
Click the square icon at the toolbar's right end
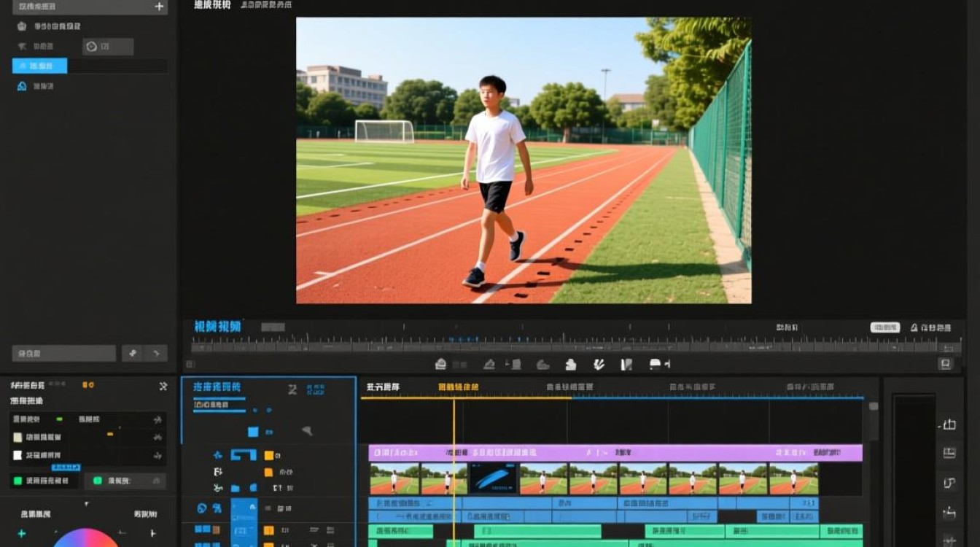coord(946,364)
